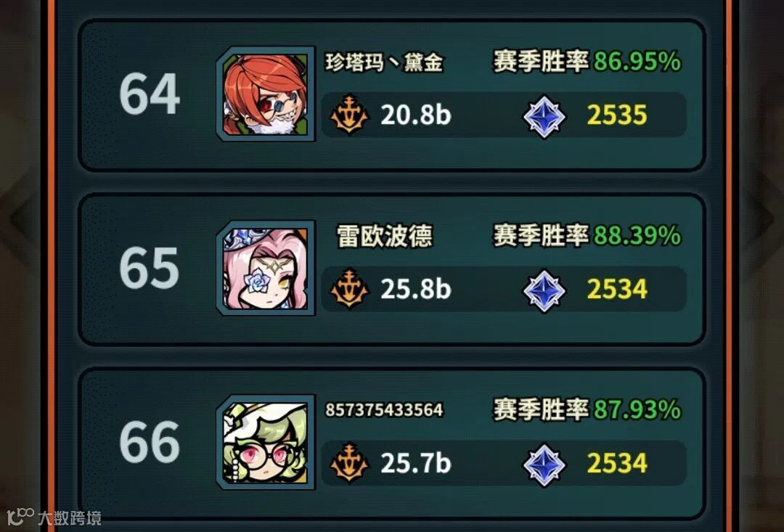
Task: Click the anchor power icon beside 25.8b
Action: click(x=349, y=289)
